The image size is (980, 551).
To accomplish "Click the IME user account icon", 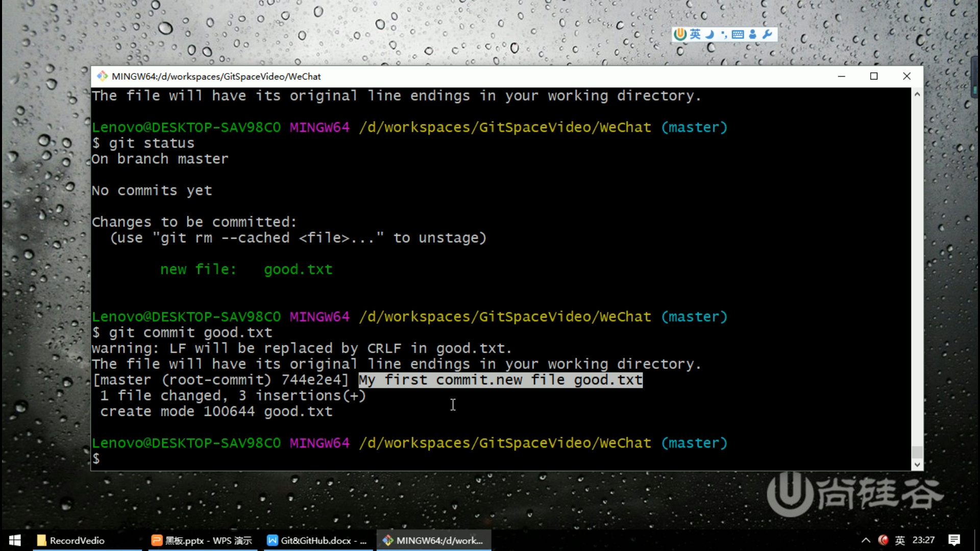I will click(x=752, y=34).
